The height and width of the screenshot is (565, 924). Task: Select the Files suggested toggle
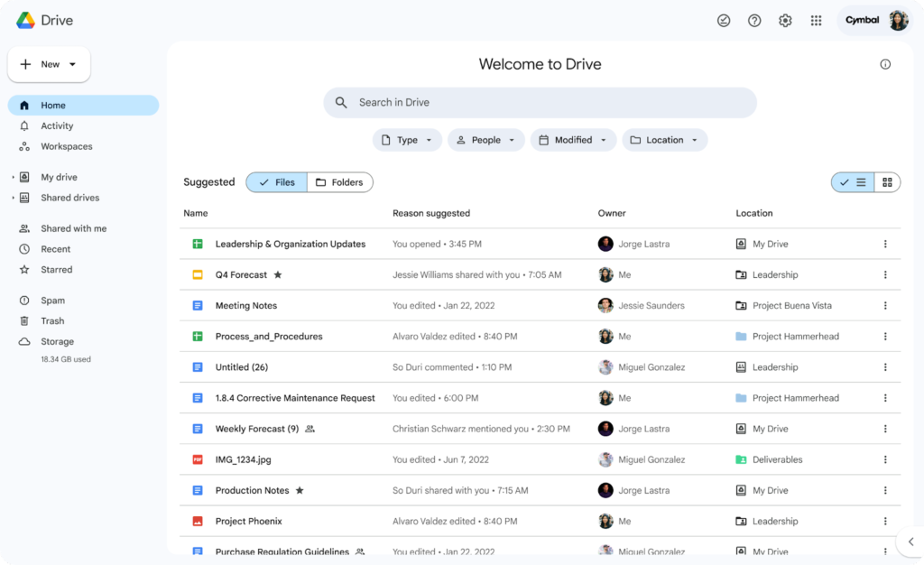coord(277,182)
